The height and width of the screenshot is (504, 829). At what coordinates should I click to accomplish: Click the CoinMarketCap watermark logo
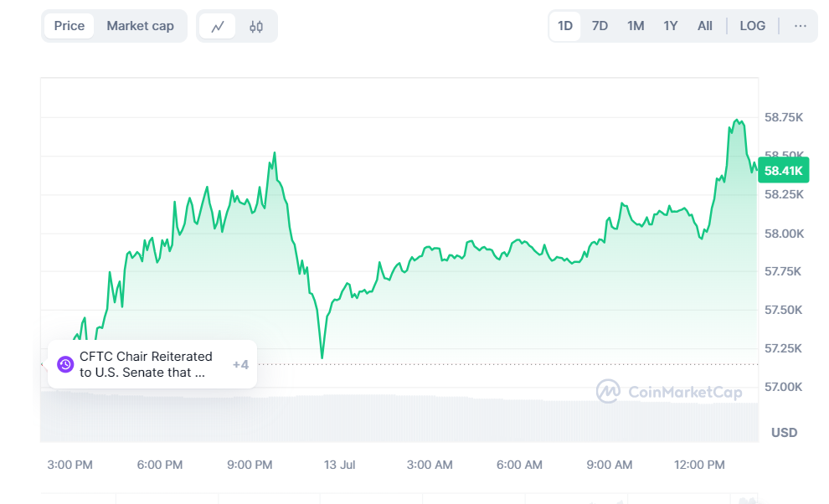tap(669, 391)
